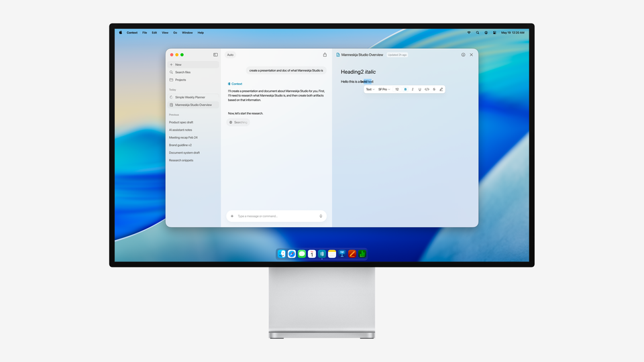Open Pages from the dock
Screen dimensions: 644x362
coord(352,254)
